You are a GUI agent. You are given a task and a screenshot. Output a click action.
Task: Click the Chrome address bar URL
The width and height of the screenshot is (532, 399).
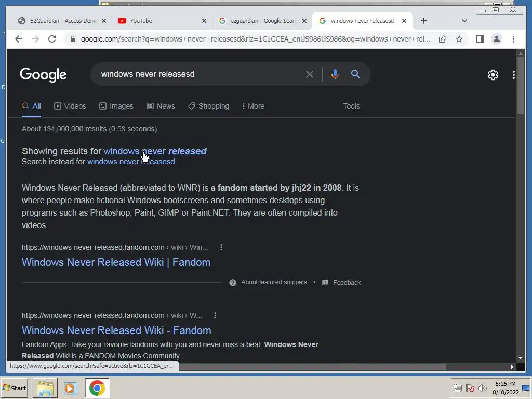(x=255, y=39)
